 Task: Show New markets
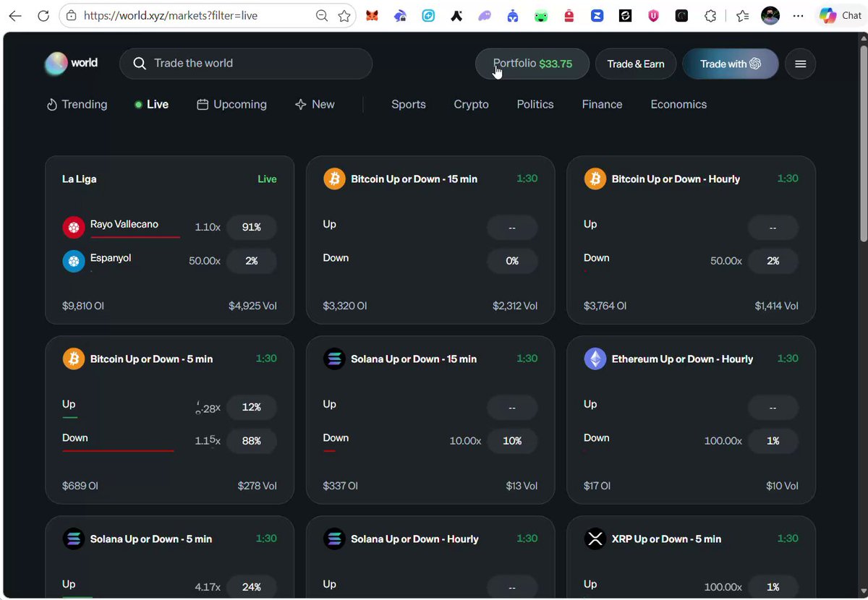coord(315,104)
